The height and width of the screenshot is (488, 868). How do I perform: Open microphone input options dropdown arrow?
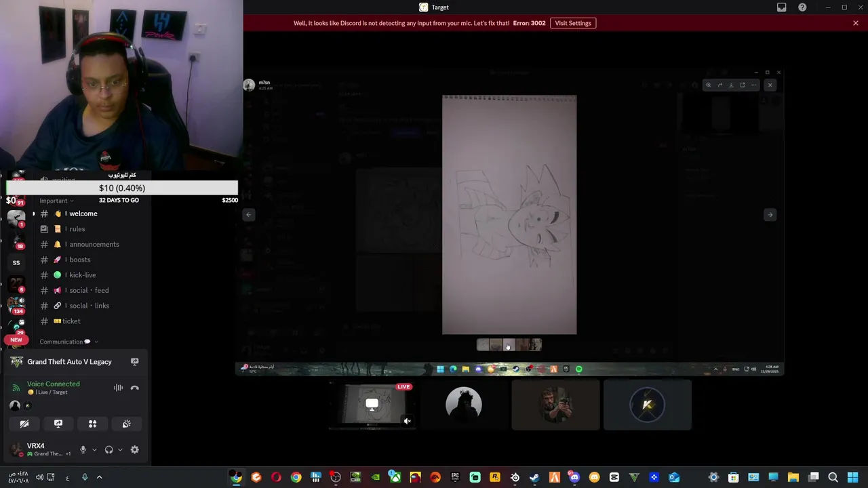coord(94,449)
